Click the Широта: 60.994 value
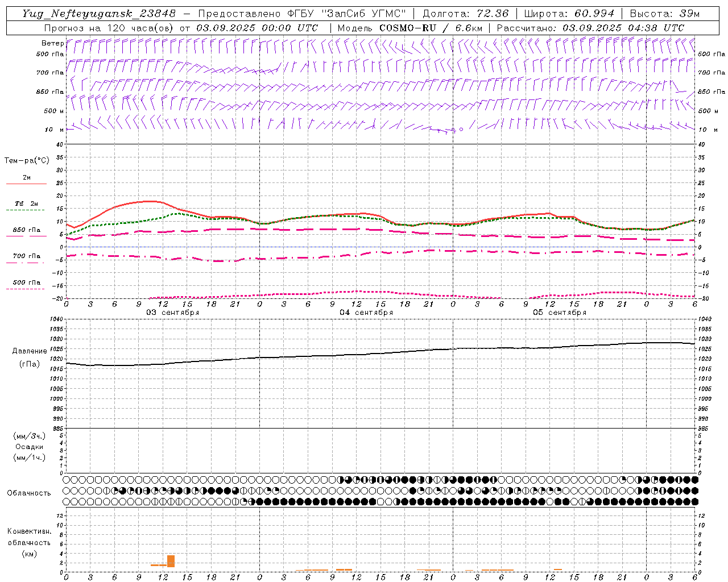Screen dimensions: 728x582 [569, 14]
